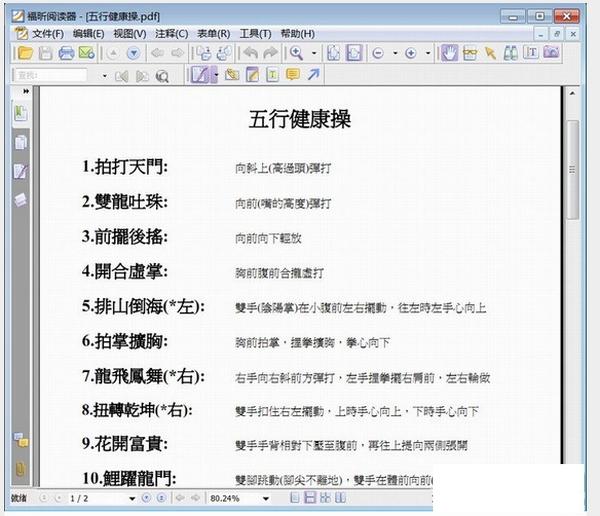
Task: Zoom out with the minus button
Action: tap(378, 53)
